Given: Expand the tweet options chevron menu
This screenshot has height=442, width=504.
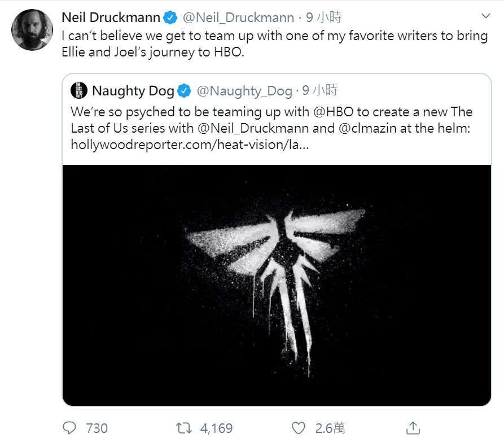Looking at the screenshot, I should (x=485, y=15).
